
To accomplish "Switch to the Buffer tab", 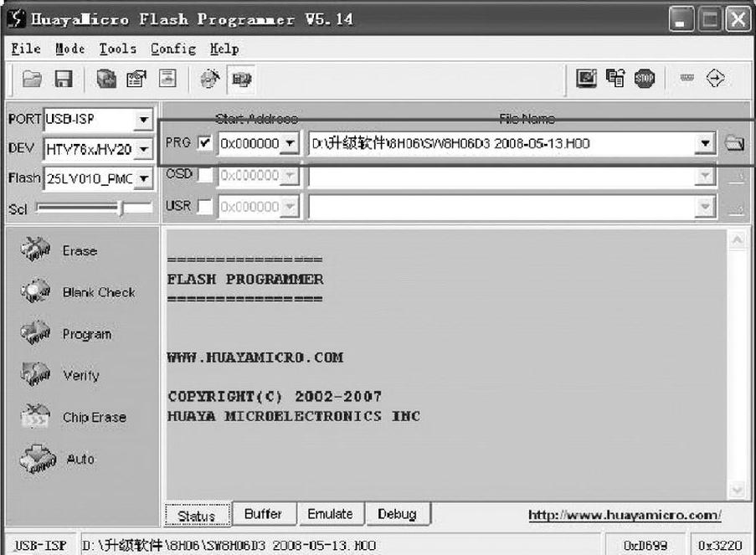I will 263,513.
